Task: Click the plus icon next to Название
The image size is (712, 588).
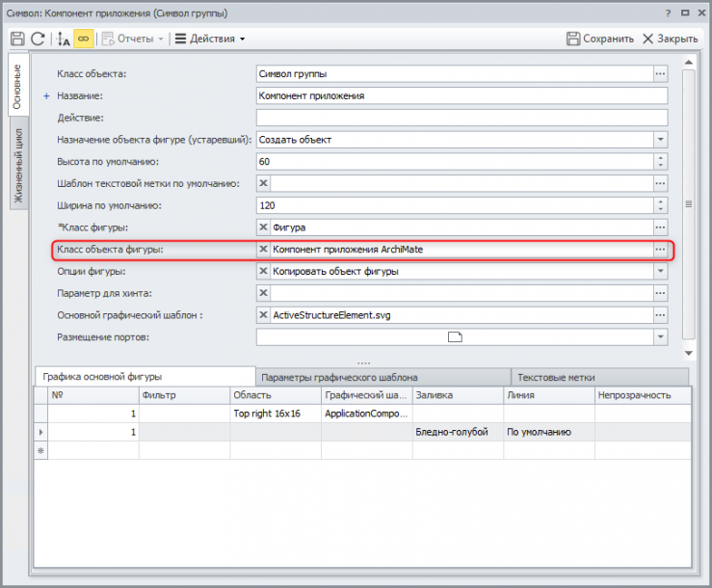Action: tap(46, 96)
